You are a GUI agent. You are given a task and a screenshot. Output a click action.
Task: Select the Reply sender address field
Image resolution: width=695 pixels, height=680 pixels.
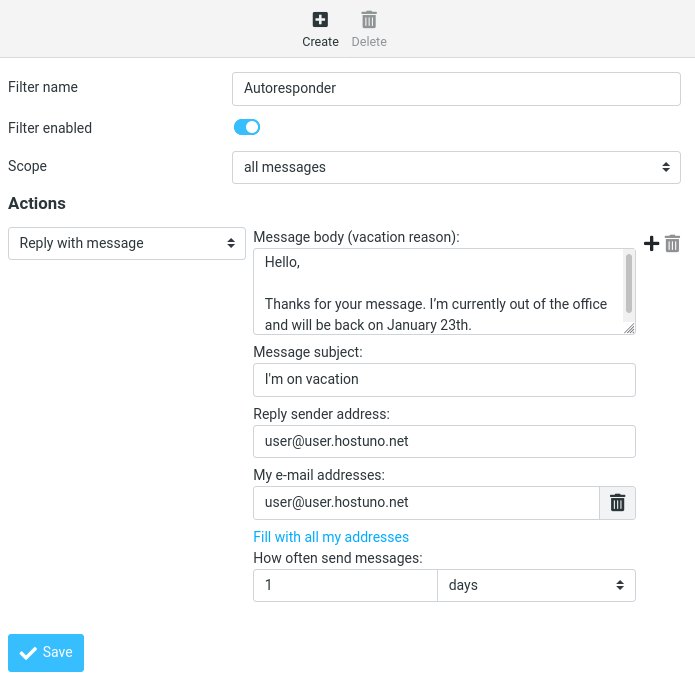coord(444,441)
